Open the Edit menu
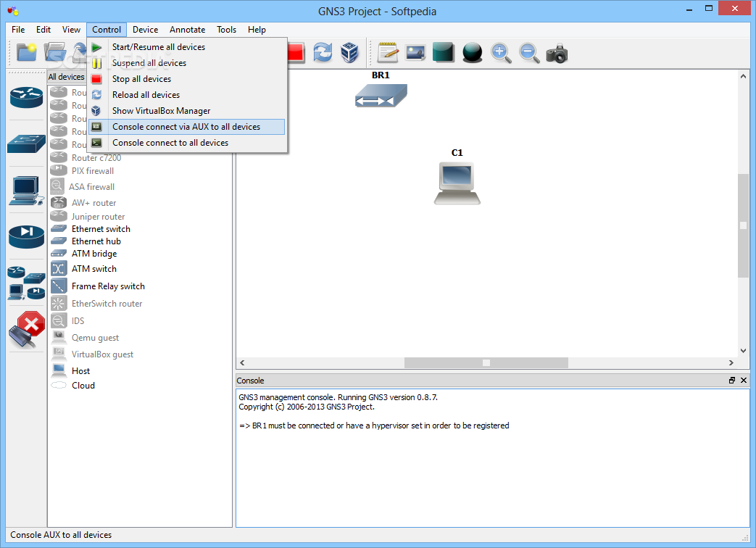756x548 pixels. click(43, 30)
